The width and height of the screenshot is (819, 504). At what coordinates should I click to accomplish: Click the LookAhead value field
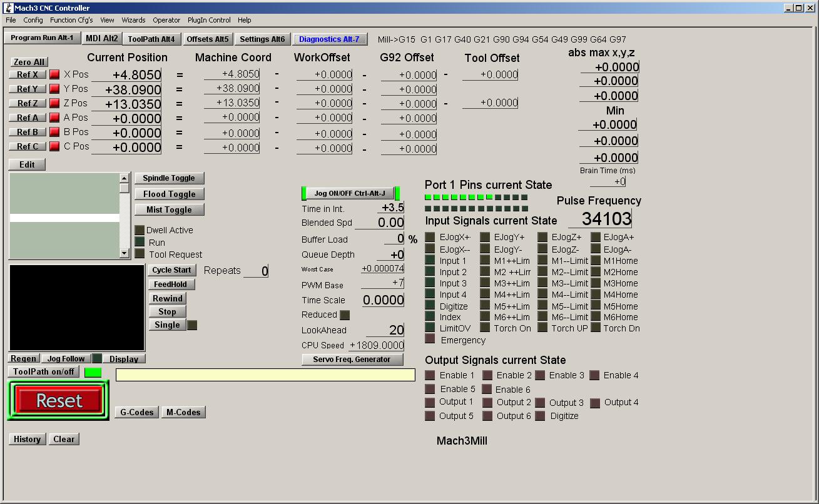coord(385,330)
